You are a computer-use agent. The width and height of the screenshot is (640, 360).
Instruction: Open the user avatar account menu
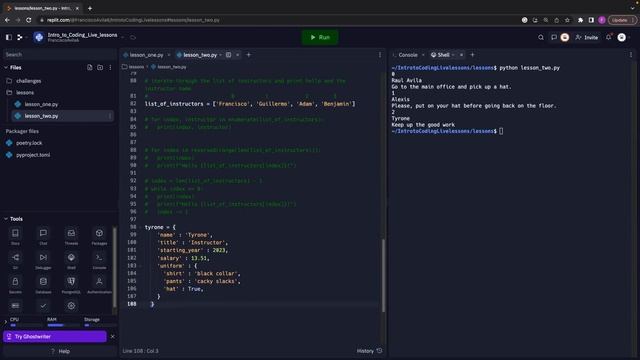tap(622, 37)
